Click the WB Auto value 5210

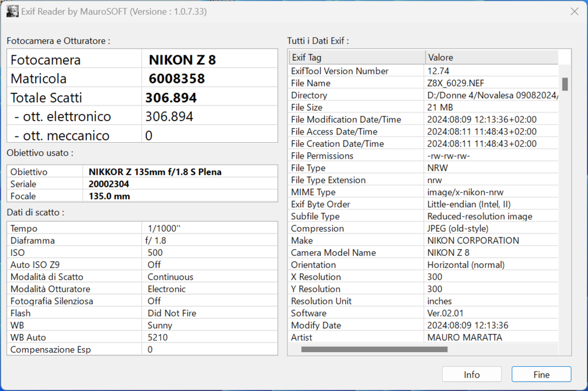158,337
